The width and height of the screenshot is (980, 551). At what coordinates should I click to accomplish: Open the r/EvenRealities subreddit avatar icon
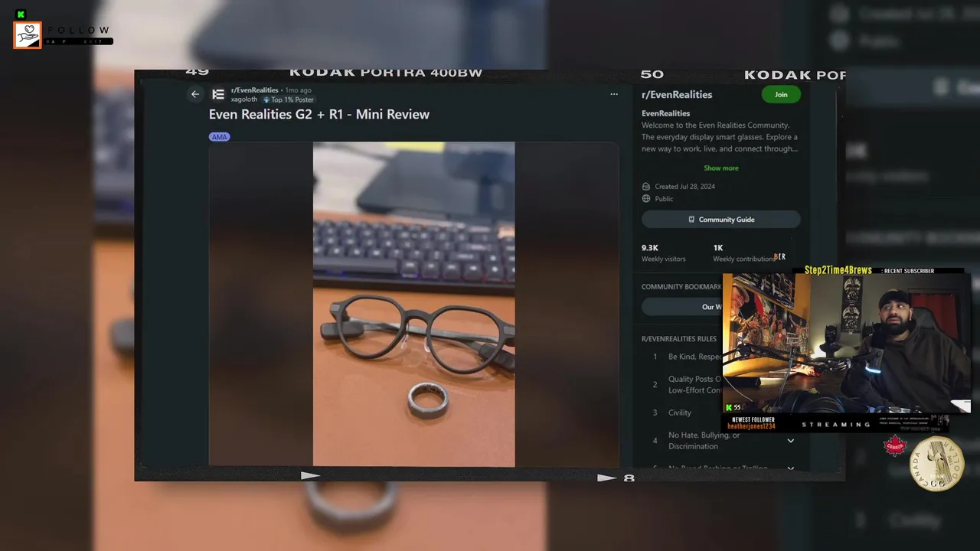pyautogui.click(x=218, y=94)
